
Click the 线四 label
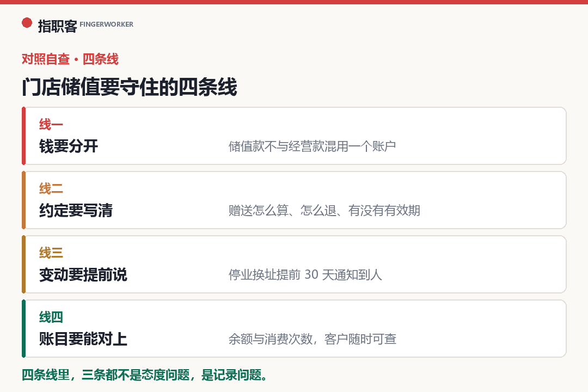[51, 317]
